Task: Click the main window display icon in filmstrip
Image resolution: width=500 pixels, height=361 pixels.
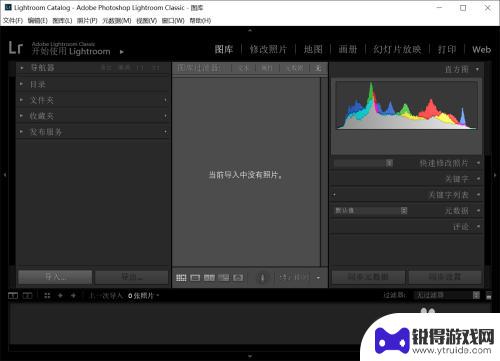Action: pyautogui.click(x=13, y=296)
